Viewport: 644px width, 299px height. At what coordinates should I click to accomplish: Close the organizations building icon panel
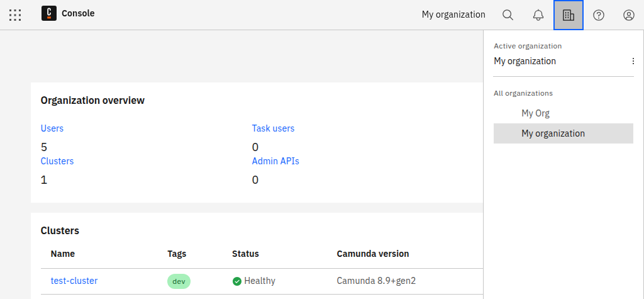[569, 15]
